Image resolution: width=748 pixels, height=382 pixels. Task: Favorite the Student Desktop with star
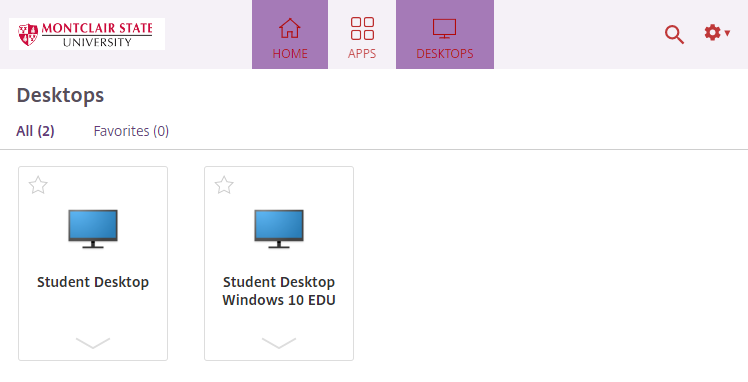[38, 185]
